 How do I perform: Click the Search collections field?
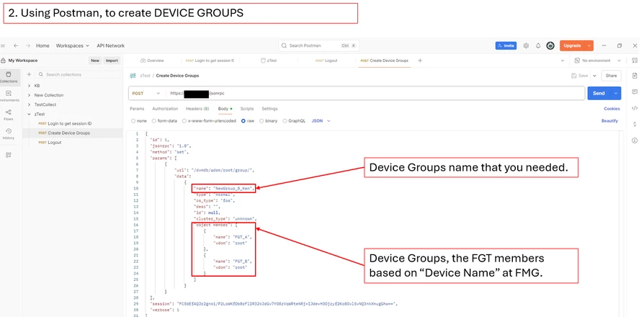(x=78, y=74)
